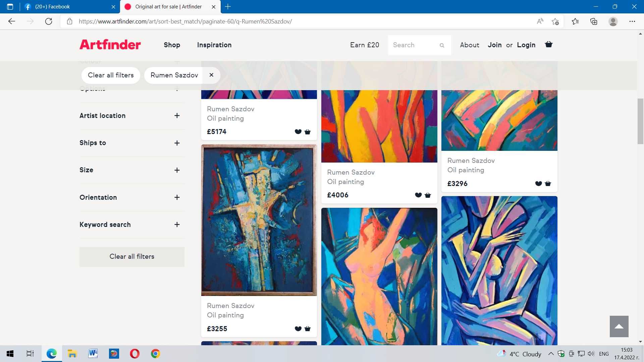Open the blue cubist figure painting thumbnail
This screenshot has width=644, height=362.
coord(499,270)
